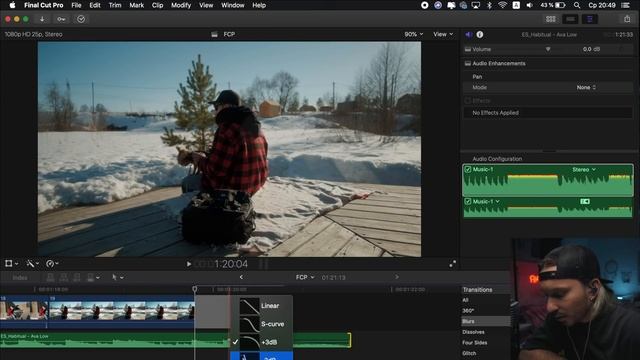Insert clip edit icon in timeline toolbar
Image resolution: width=640 pixels, height=360 pixels.
pos(64,278)
